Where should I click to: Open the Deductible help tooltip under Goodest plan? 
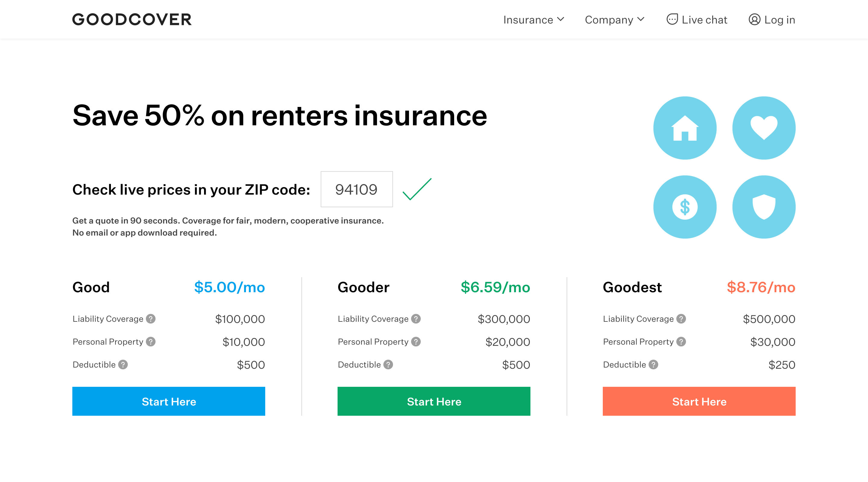point(654,364)
